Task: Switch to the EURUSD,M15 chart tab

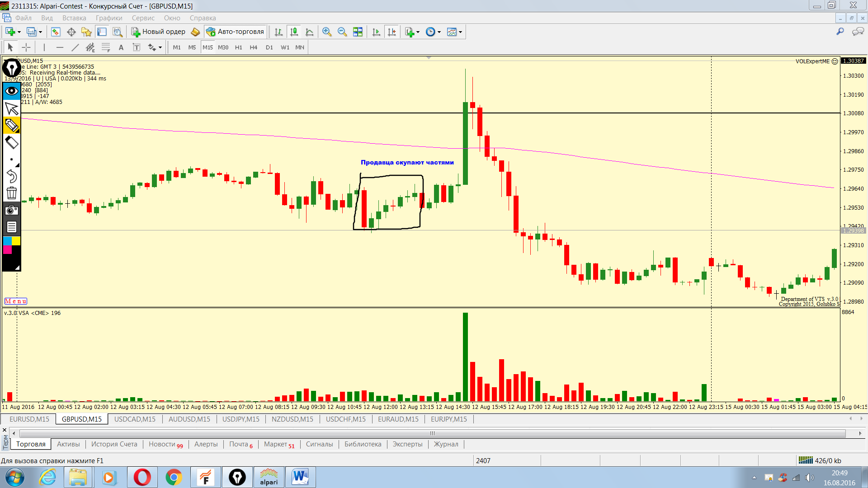Action: tap(29, 419)
